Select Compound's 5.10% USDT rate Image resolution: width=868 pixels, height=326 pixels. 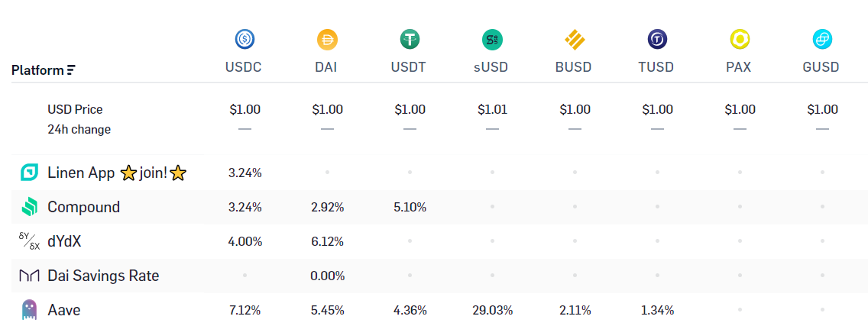click(410, 208)
